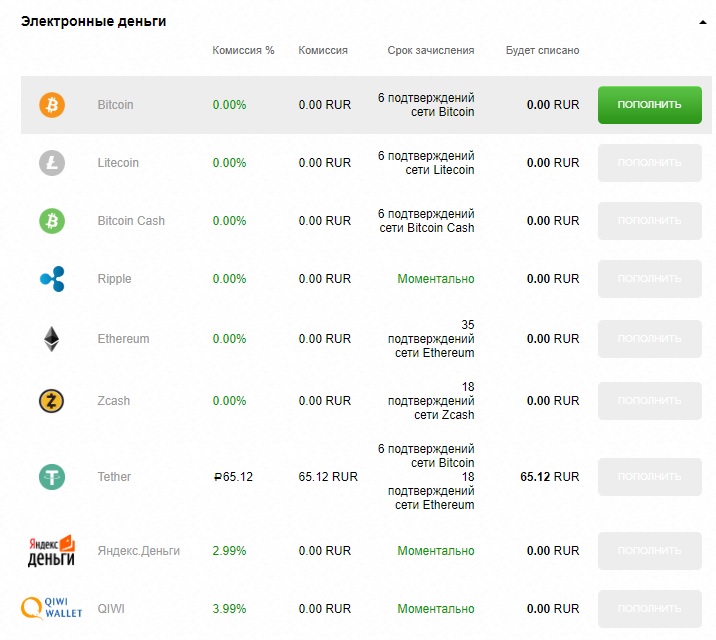Click the Будет списано column header
The image size is (716, 640).
542,50
